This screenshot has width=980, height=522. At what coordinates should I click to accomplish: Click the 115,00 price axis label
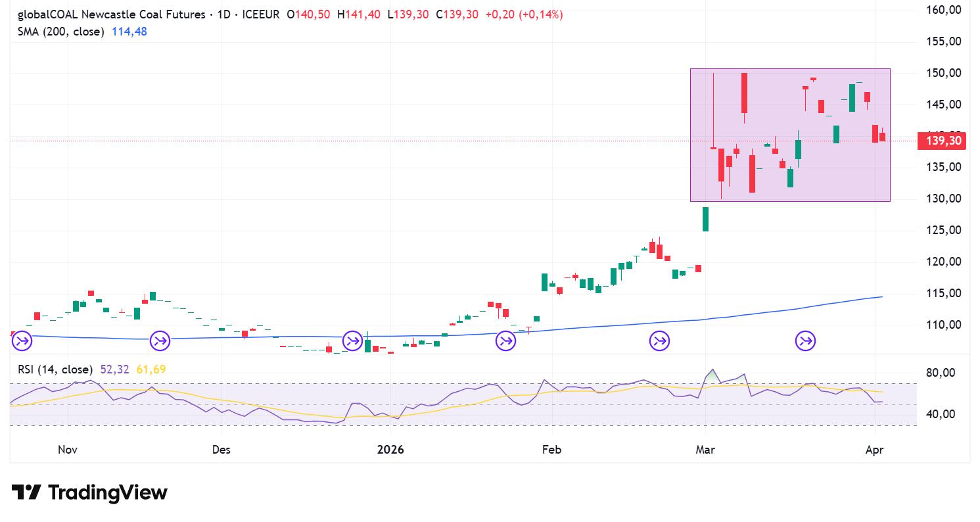(944, 293)
